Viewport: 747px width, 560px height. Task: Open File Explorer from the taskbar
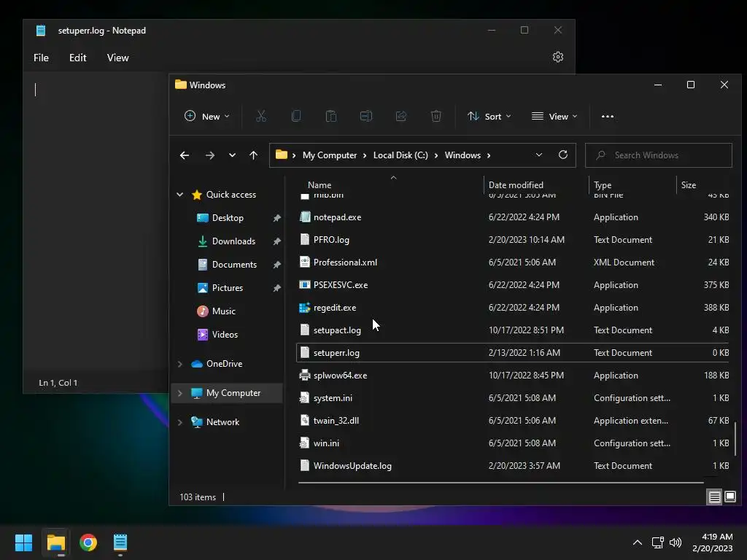(x=55, y=542)
